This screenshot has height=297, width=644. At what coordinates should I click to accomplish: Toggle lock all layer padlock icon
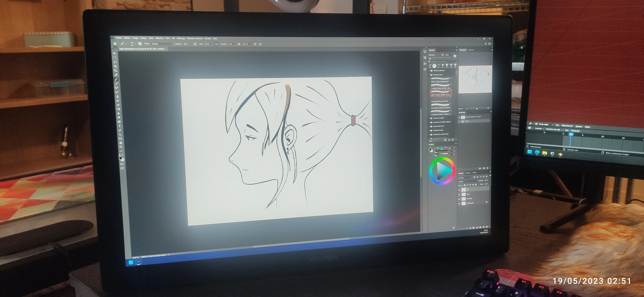(476, 185)
